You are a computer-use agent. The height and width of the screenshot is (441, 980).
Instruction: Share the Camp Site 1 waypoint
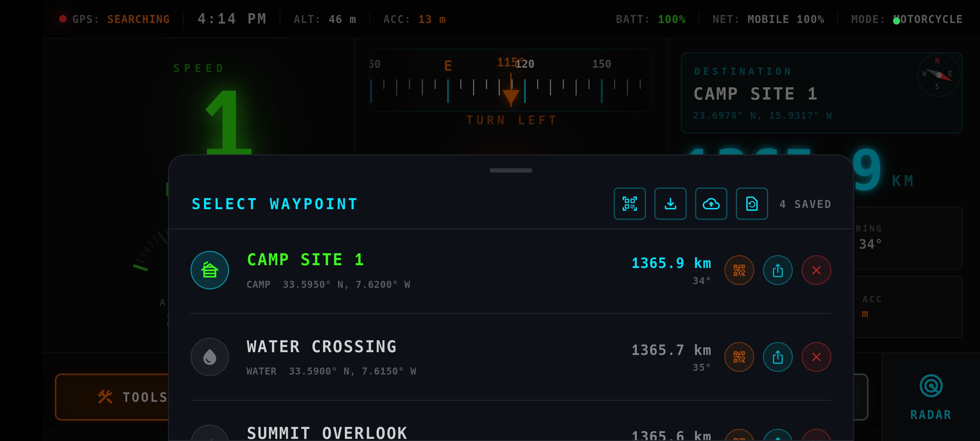pyautogui.click(x=778, y=270)
